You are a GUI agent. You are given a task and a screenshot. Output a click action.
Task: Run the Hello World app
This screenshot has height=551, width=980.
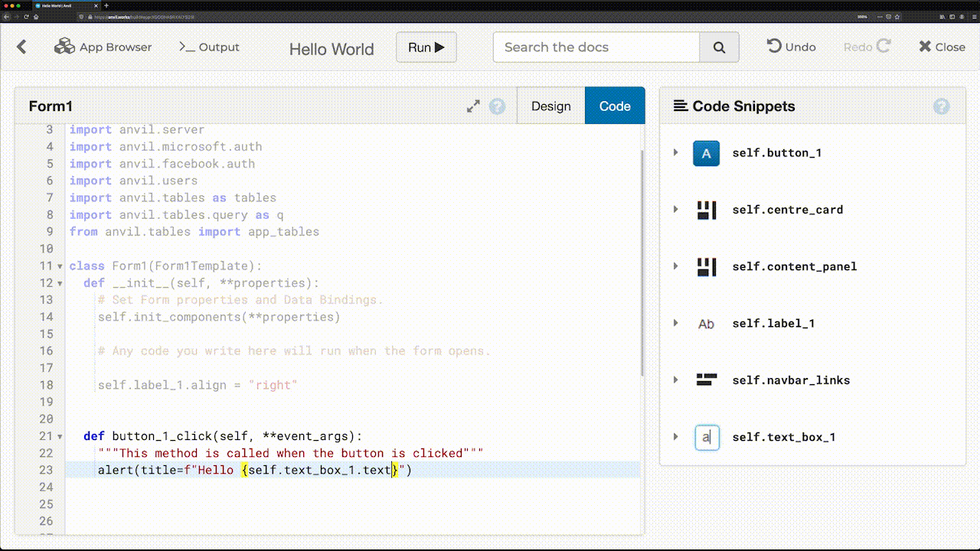pos(426,47)
